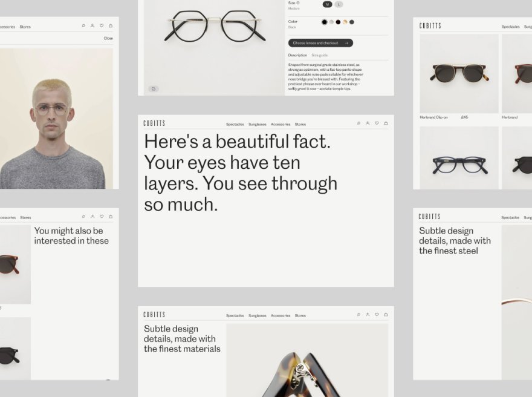Click the wishlist heart above the 'Here's a beautiful fact' headline

[x=377, y=123]
